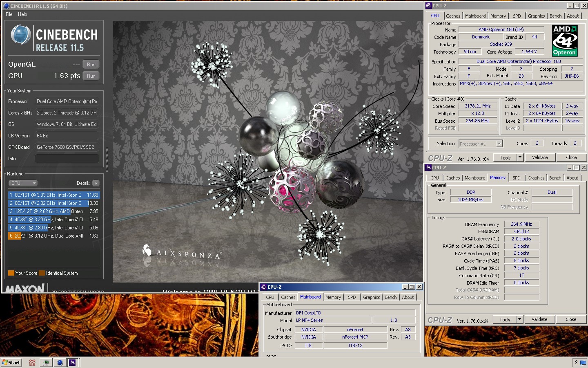Click the Cinebench title bar sphere icon
Screen dimensions: 588x368
click(6, 6)
